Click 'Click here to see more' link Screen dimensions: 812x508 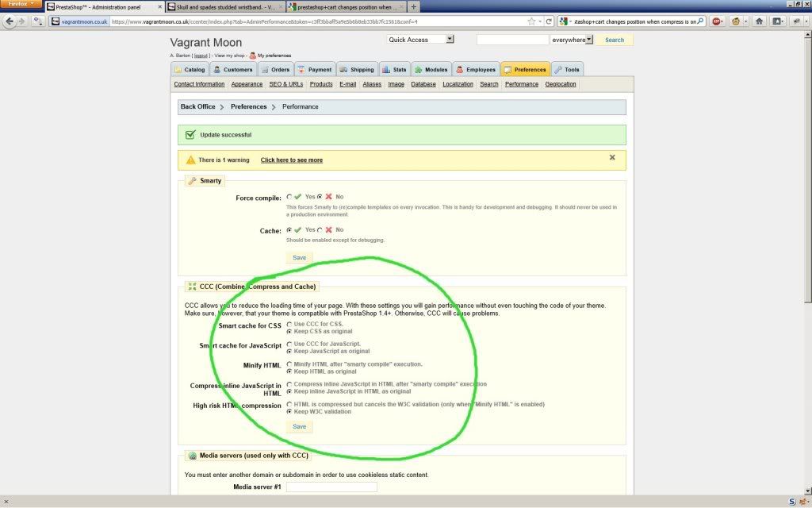(x=291, y=160)
